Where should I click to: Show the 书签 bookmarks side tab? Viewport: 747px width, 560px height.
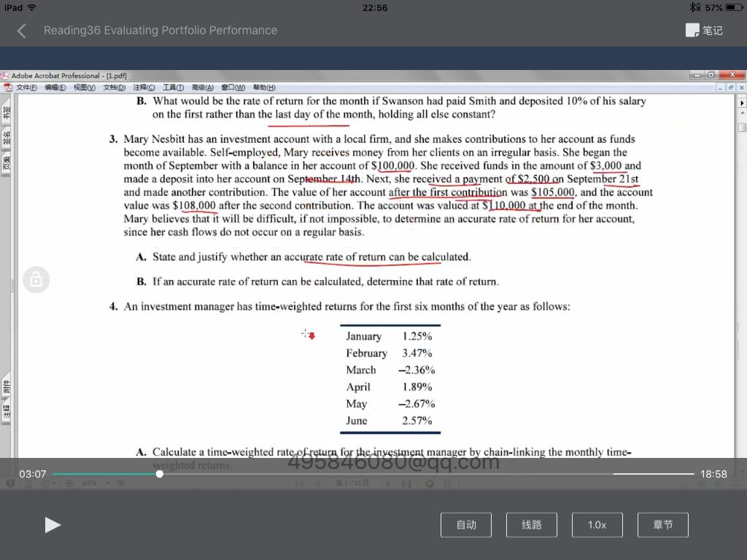point(6,113)
